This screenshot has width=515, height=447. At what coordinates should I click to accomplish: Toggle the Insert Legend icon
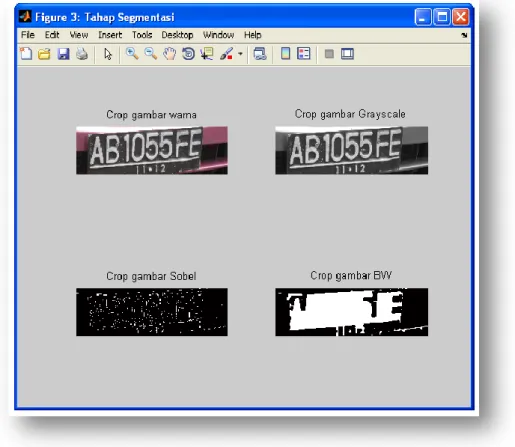(304, 53)
